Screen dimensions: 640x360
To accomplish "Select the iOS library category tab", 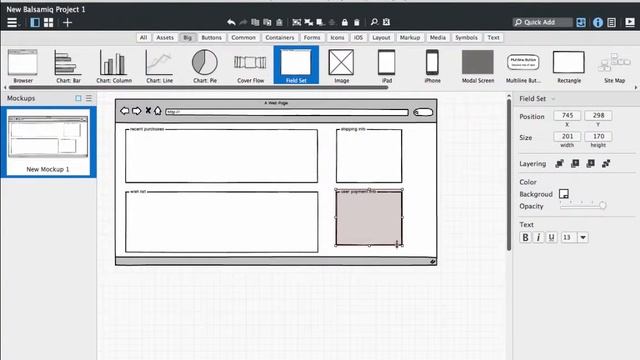I will click(x=358, y=38).
